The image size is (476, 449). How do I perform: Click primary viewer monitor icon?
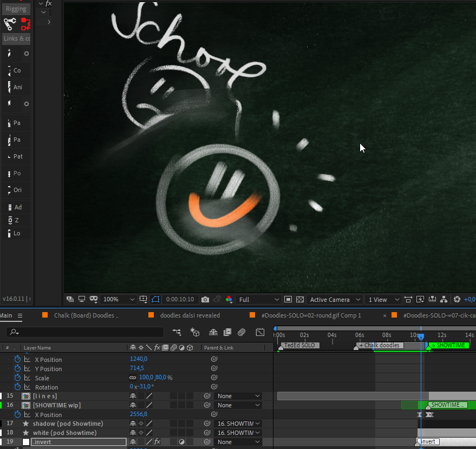(x=82, y=299)
